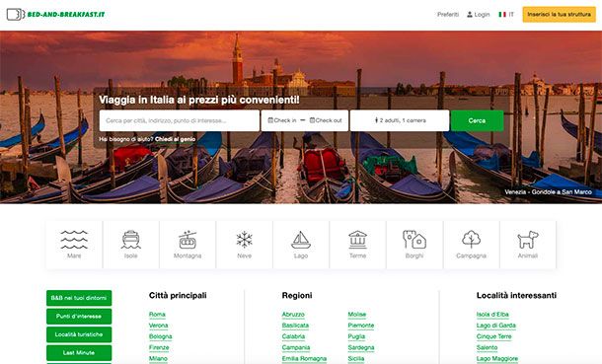Viewport: 602px width, 364px height.
Task: Open the Lago Maggiore link
Action: (497, 359)
